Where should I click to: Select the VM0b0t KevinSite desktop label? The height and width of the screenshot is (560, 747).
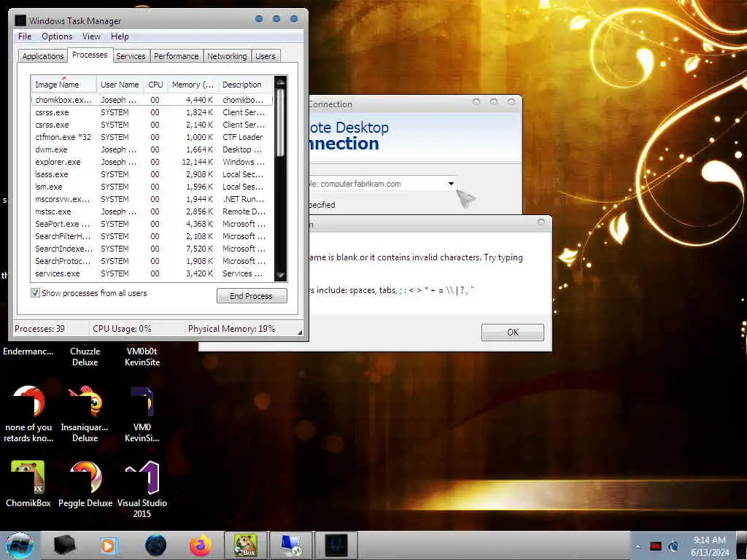click(142, 357)
